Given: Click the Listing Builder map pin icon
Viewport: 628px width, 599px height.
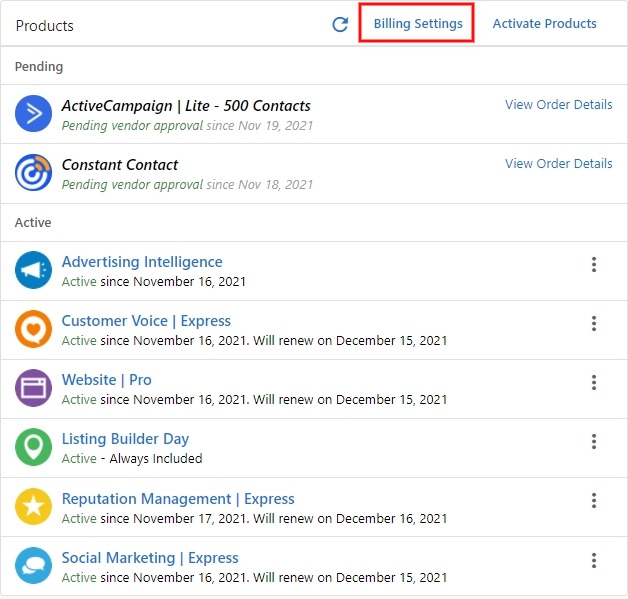Looking at the screenshot, I should pos(34,447).
